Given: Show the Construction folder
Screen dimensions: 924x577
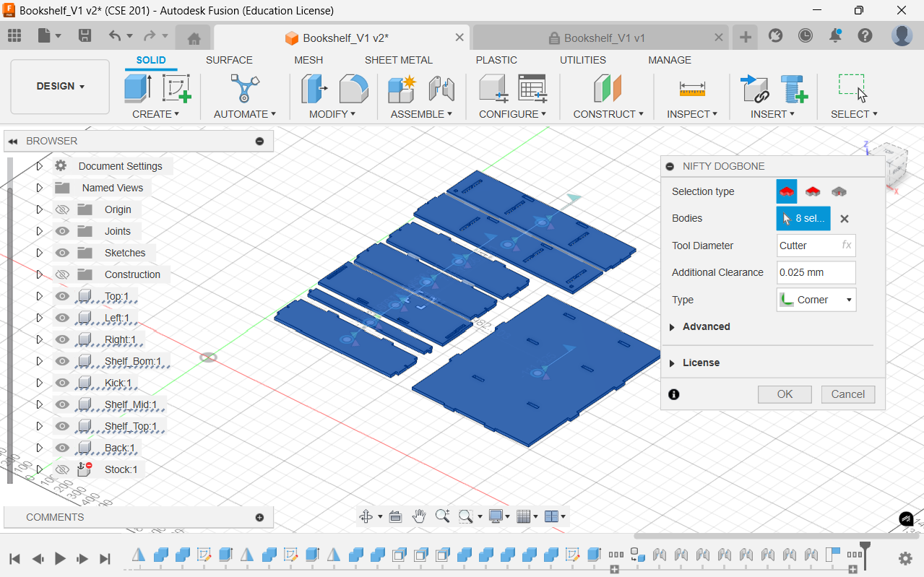Looking at the screenshot, I should 62,274.
